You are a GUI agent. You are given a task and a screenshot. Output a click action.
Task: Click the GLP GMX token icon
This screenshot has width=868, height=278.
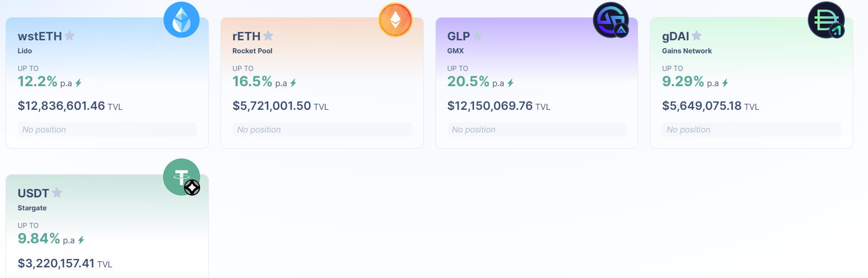611,20
